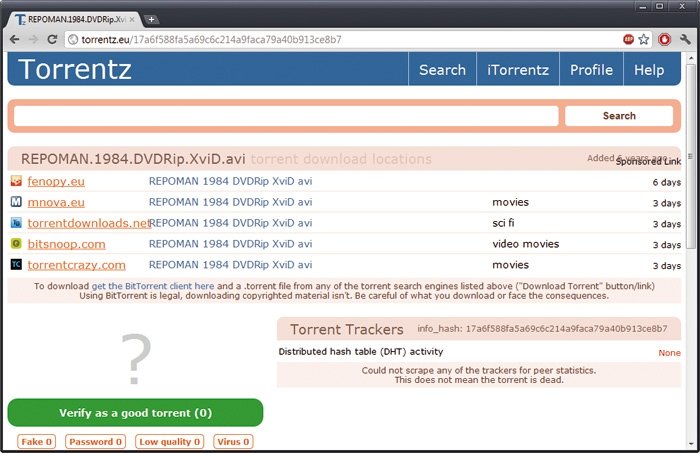700x453 pixels.
Task: Maximize the browser window
Action: click(660, 7)
